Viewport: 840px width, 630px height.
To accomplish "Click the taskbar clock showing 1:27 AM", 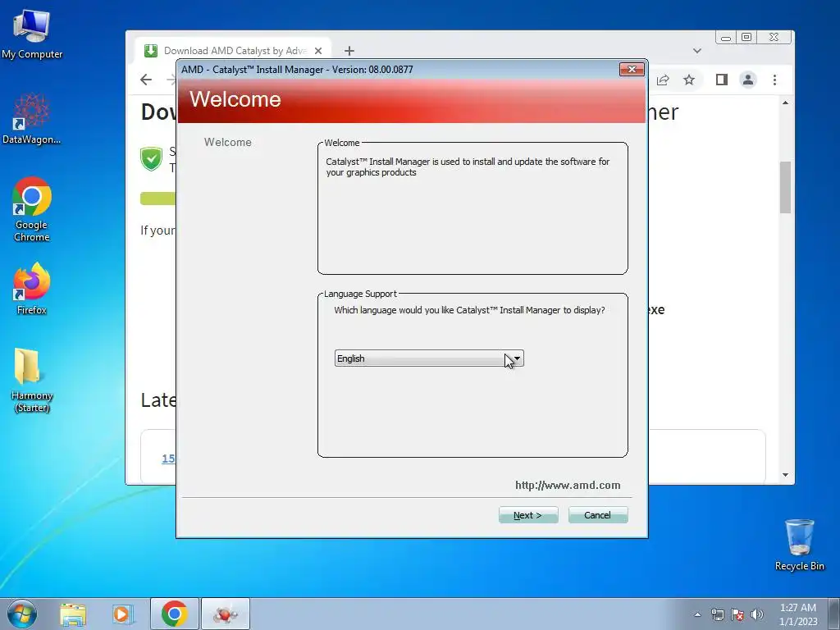I will pos(797,614).
